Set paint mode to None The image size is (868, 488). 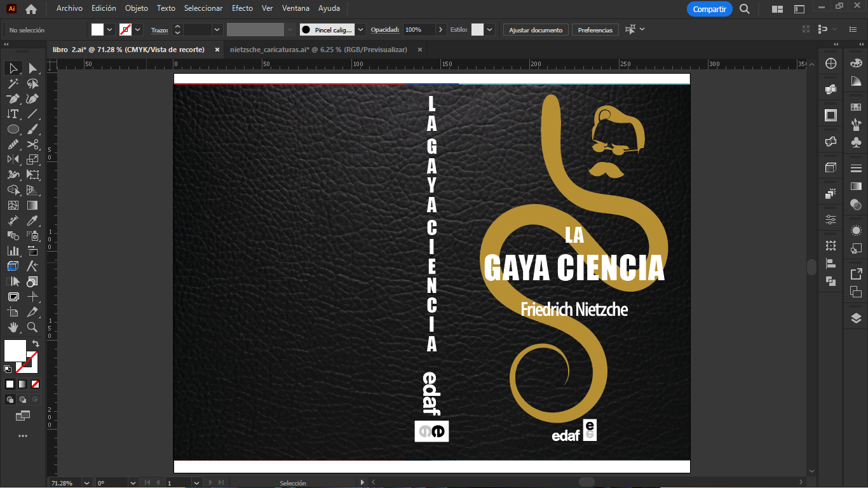(x=35, y=384)
